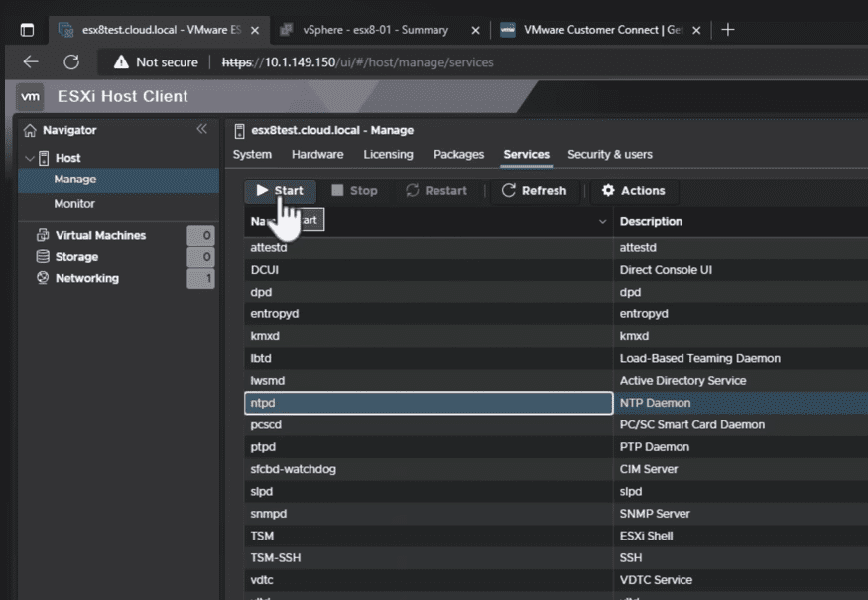The image size is (868, 600).
Task: Collapse the Host tree node
Action: [x=30, y=158]
